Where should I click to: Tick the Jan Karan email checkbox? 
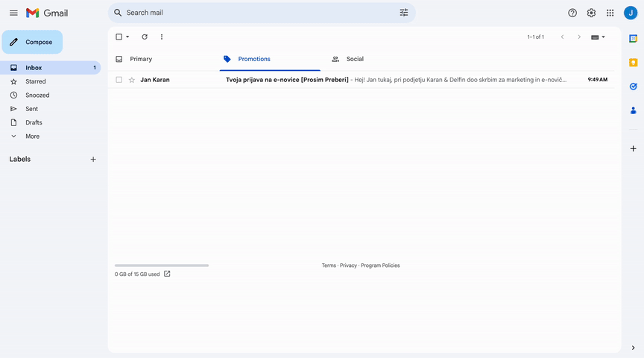pos(119,80)
